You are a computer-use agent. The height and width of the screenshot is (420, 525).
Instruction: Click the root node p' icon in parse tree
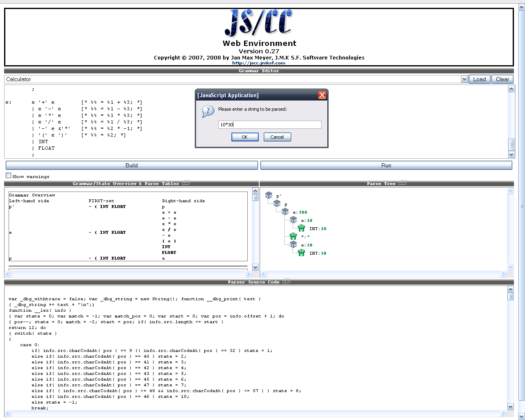coord(269,194)
